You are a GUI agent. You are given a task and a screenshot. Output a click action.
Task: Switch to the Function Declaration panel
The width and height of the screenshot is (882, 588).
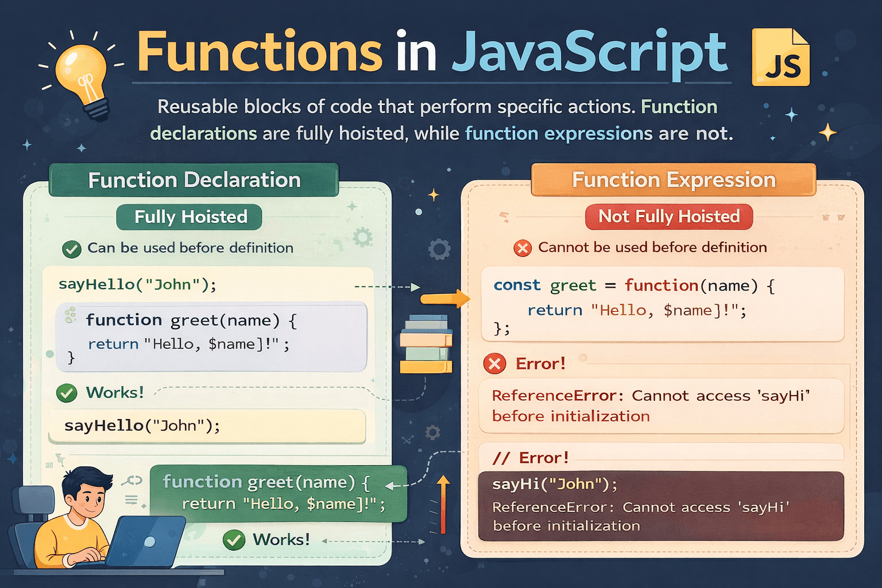pyautogui.click(x=194, y=180)
